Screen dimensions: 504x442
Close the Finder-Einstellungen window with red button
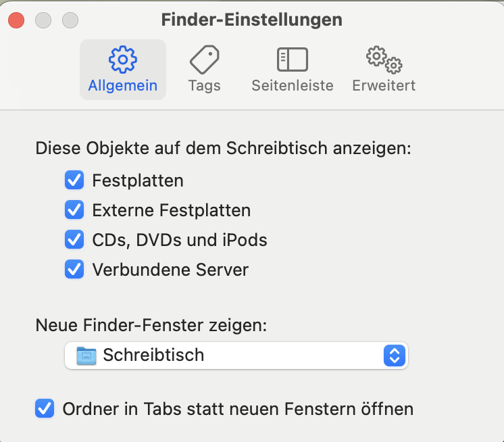click(x=16, y=20)
